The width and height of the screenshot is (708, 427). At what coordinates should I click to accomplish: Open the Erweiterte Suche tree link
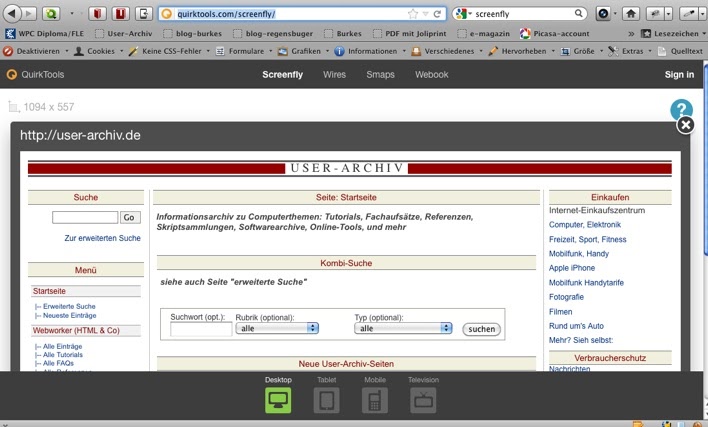coord(69,306)
